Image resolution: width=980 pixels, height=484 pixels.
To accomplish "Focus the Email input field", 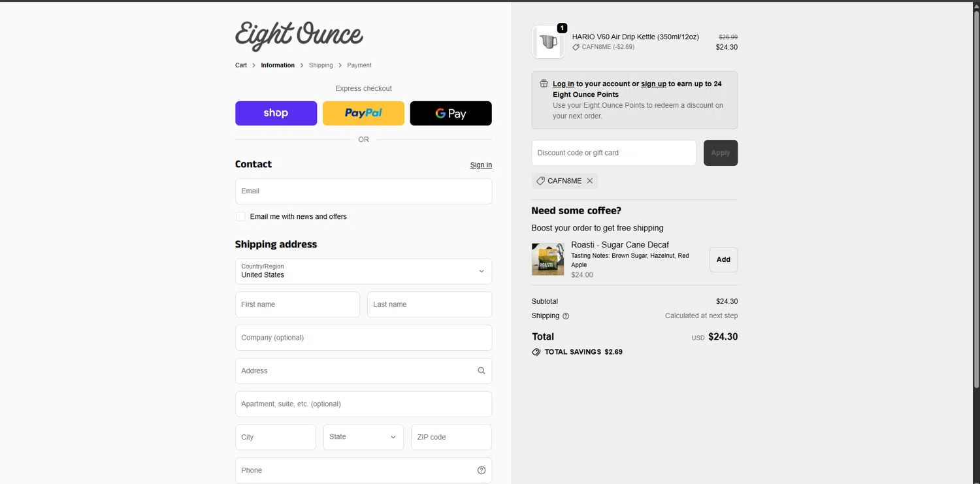I will point(363,191).
